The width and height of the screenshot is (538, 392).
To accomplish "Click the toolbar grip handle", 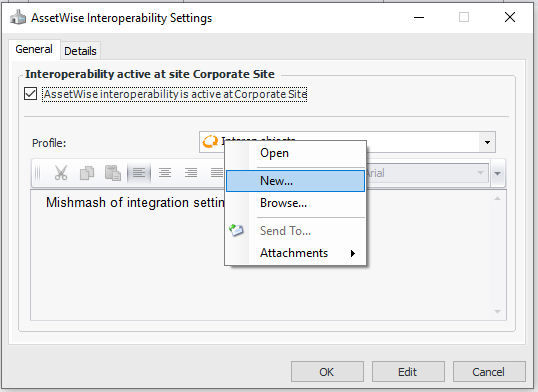I will pos(38,173).
